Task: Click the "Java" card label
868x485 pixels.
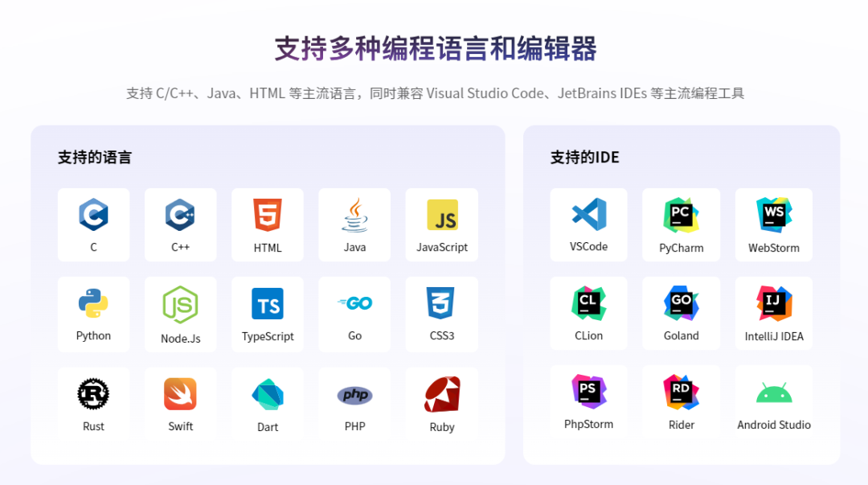Action: point(355,247)
